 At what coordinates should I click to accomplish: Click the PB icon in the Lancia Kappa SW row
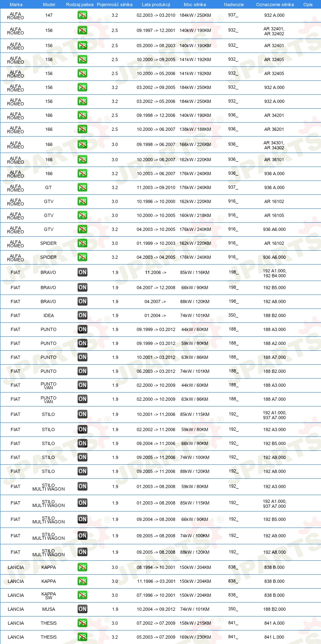[x=83, y=595]
